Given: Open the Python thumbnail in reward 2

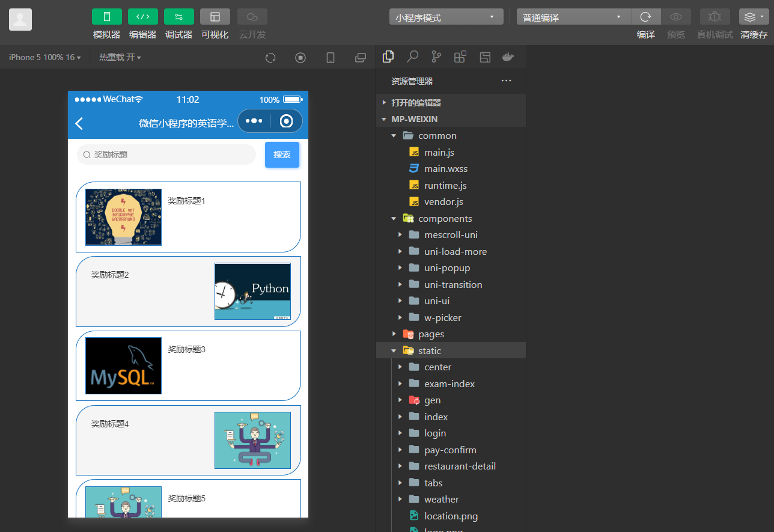Looking at the screenshot, I should click(x=252, y=291).
